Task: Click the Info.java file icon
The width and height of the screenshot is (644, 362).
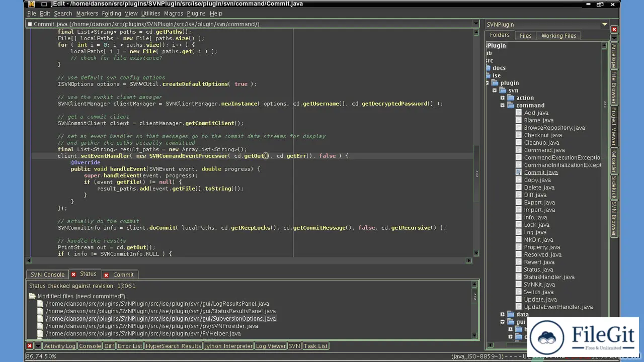Action: (519, 217)
